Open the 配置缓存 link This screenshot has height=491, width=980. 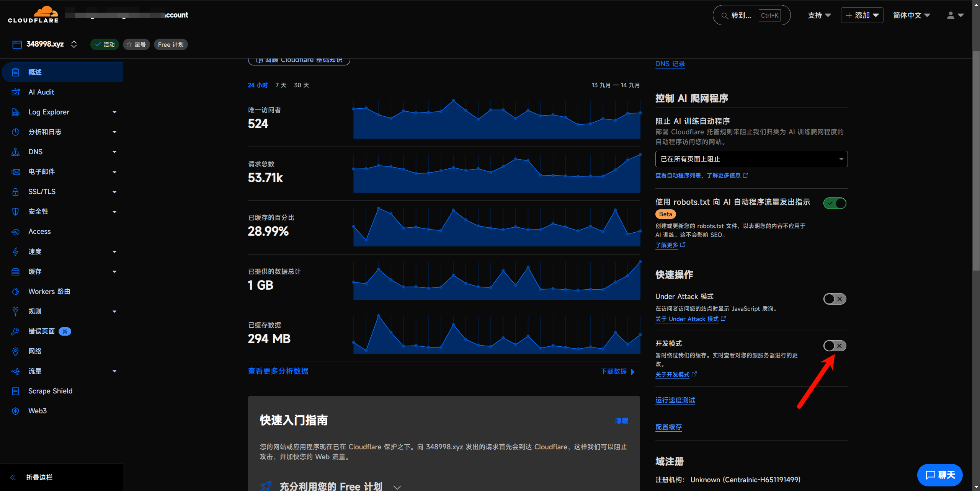pyautogui.click(x=668, y=427)
